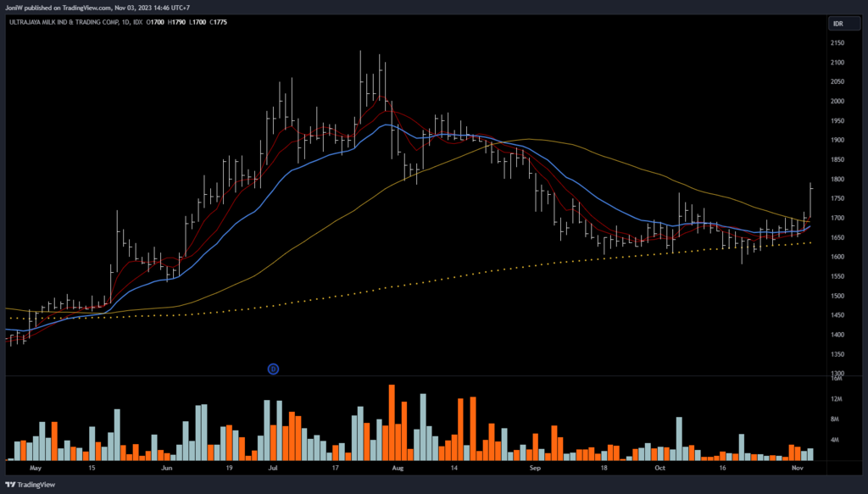This screenshot has height=494, width=868.
Task: Select the May label on time axis
Action: click(x=35, y=467)
